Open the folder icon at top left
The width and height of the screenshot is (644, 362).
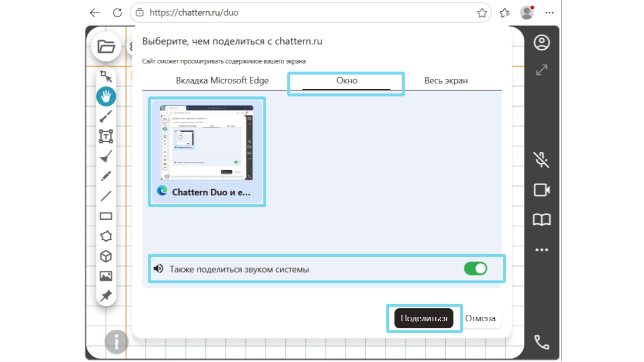tap(106, 47)
